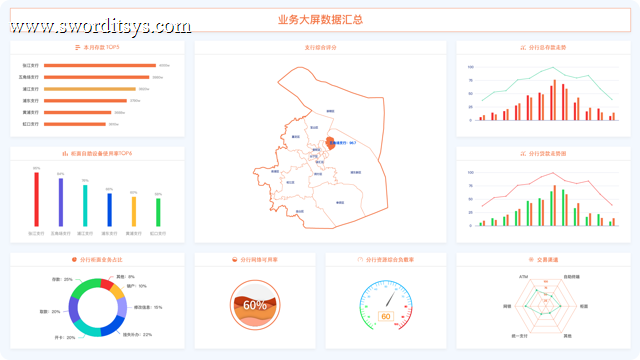Select the blue 22% segment of the donut

[x=113, y=325]
